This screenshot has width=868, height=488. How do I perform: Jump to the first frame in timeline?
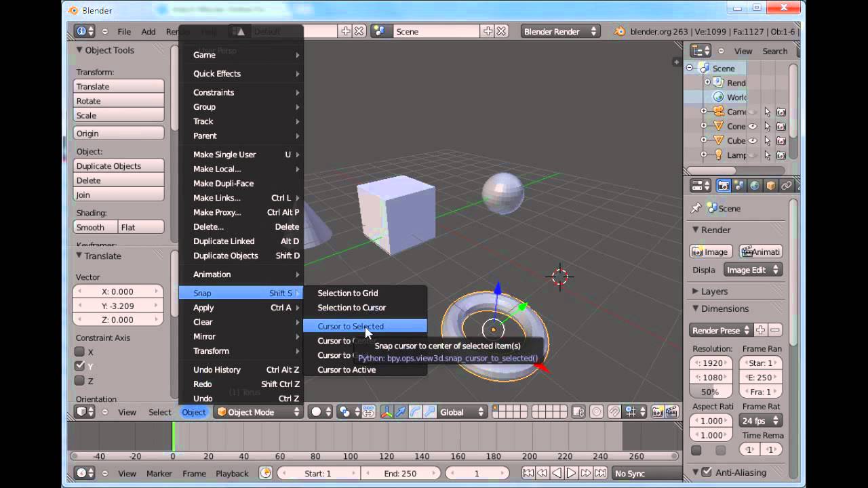(x=528, y=473)
